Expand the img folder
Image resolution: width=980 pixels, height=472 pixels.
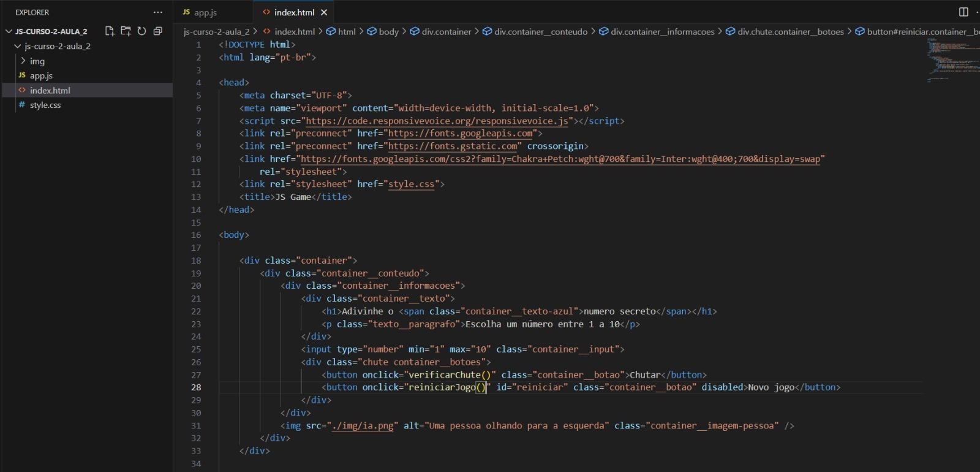(23, 61)
